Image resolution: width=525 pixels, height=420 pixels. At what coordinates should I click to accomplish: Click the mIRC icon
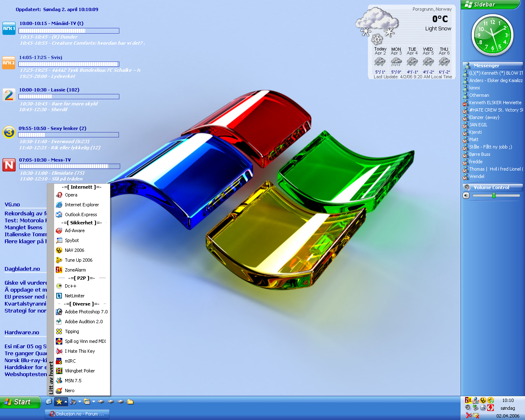tap(59, 361)
